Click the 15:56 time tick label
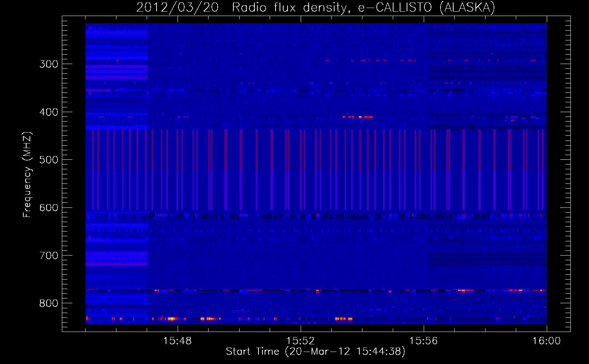 pos(423,341)
